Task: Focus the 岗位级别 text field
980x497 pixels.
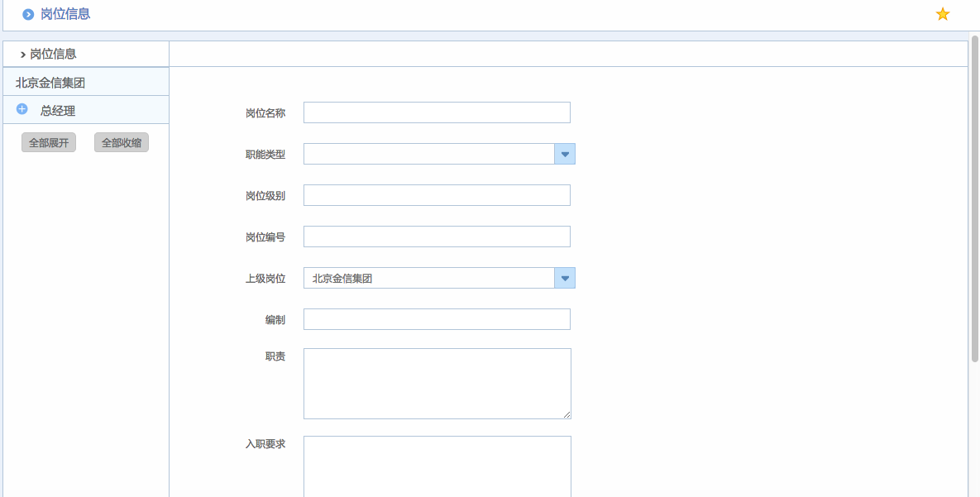Action: point(437,195)
